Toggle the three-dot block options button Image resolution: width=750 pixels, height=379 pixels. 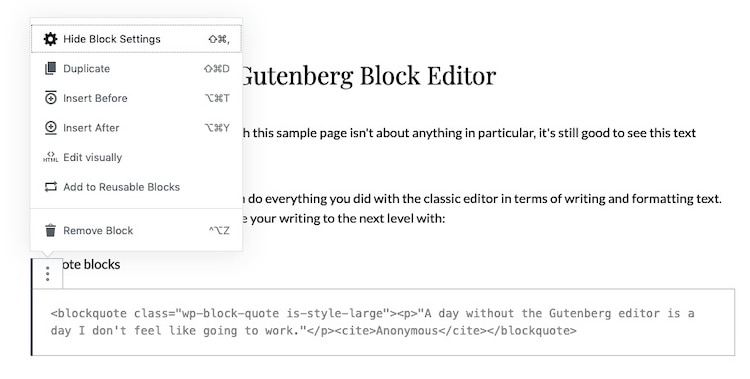click(x=47, y=274)
